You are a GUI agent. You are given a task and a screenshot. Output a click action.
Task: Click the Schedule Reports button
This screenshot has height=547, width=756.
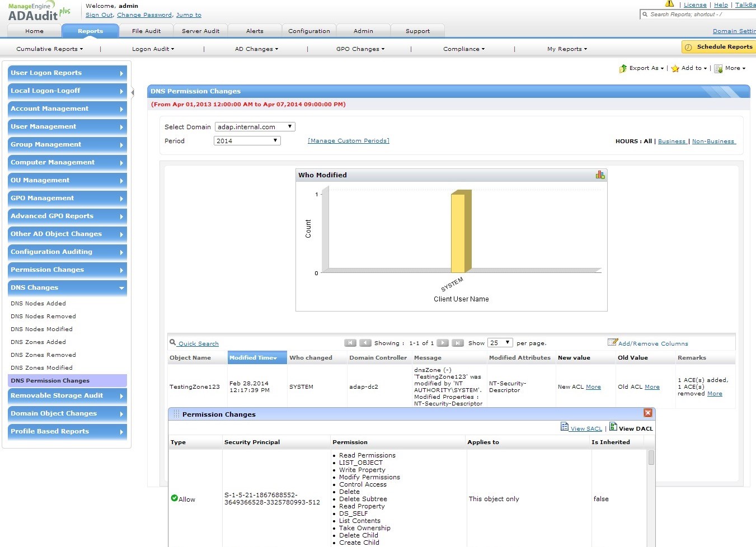coord(718,47)
